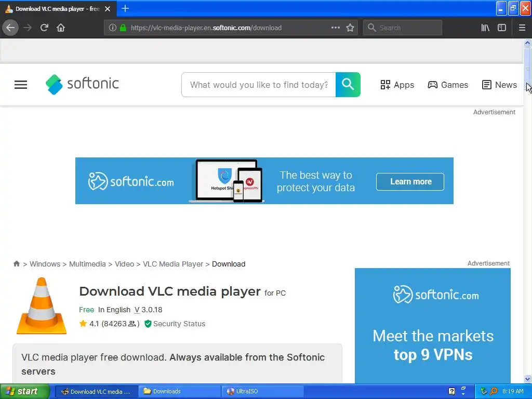
Task: Click the VLC cone app icon
Action: 42,305
